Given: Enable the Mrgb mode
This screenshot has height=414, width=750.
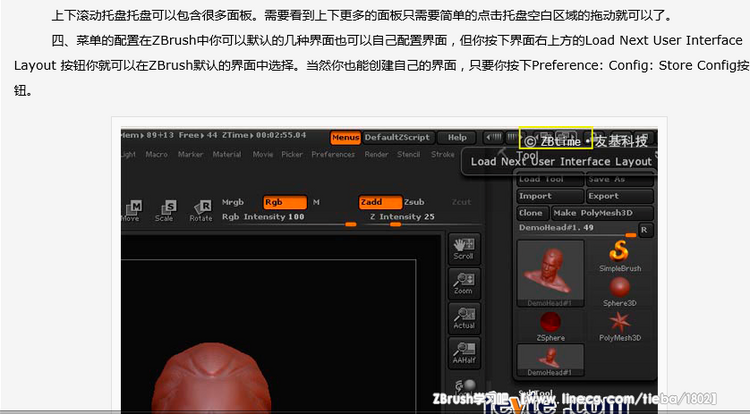Looking at the screenshot, I should click(x=233, y=202).
